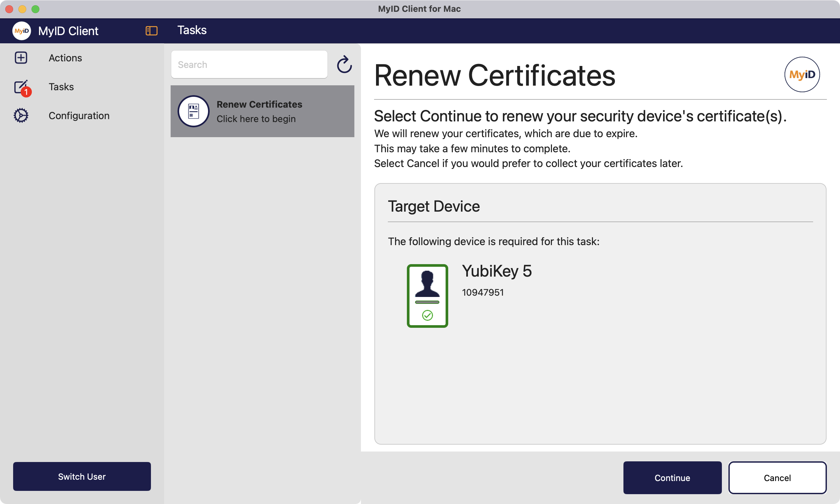The width and height of the screenshot is (840, 504).
Task: Click the YubiKey 5 device card icon
Action: tap(427, 296)
